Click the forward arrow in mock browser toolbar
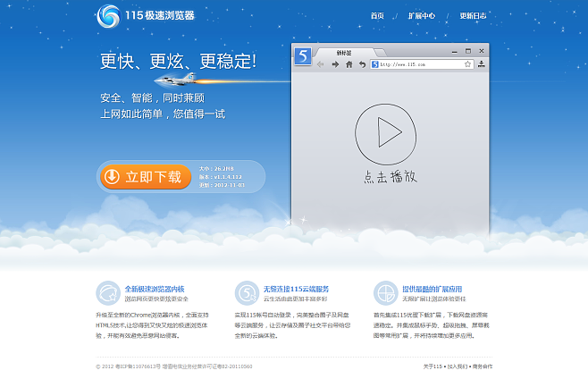The height and width of the screenshot is (379, 588). [335, 64]
